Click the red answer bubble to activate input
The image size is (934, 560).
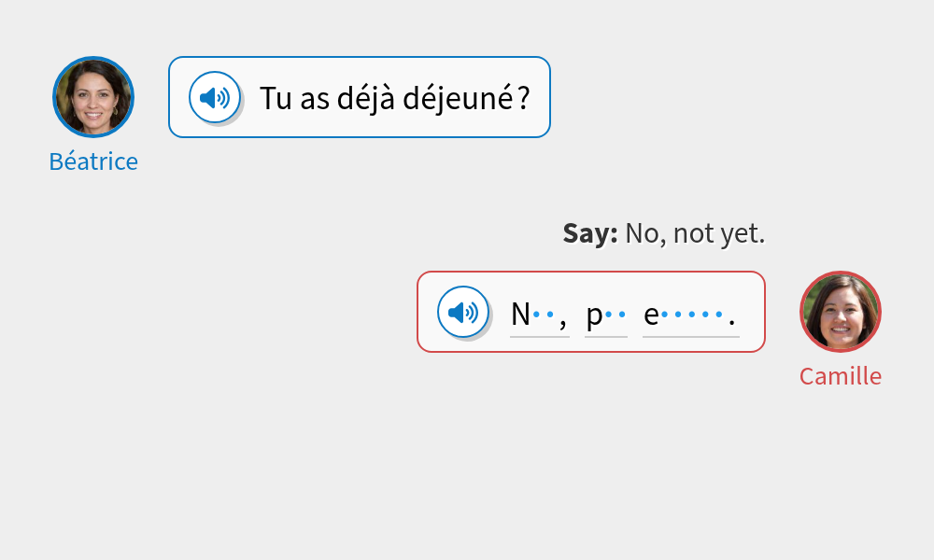[x=590, y=312]
